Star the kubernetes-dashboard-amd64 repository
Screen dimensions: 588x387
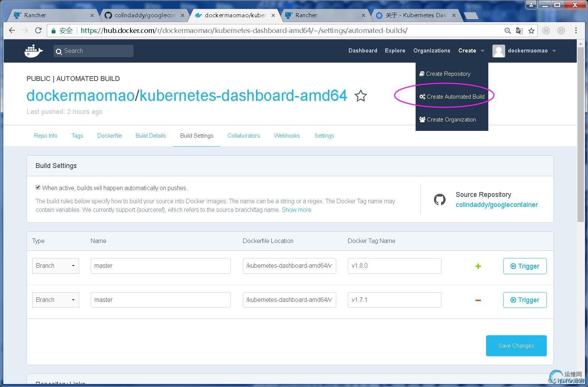(361, 96)
